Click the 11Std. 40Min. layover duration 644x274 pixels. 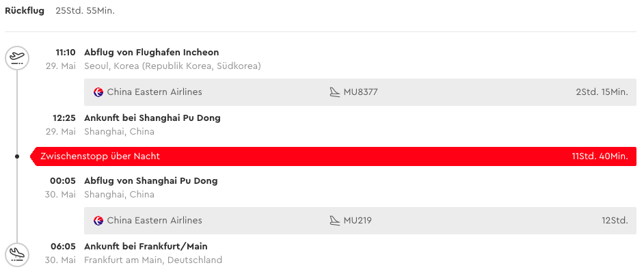(600, 156)
